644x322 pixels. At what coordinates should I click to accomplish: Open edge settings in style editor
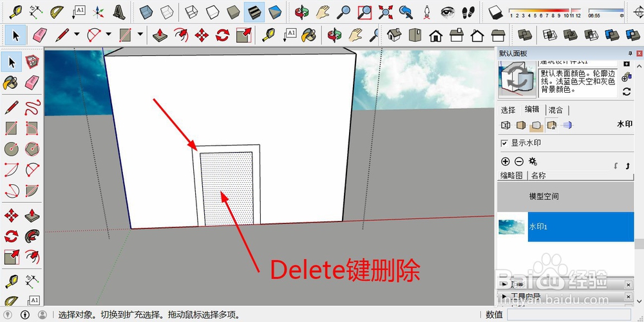click(x=505, y=125)
